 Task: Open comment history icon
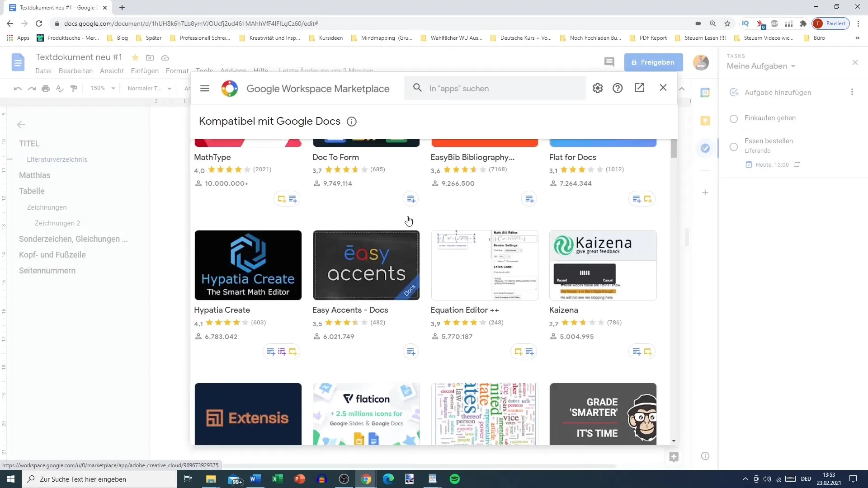point(609,62)
